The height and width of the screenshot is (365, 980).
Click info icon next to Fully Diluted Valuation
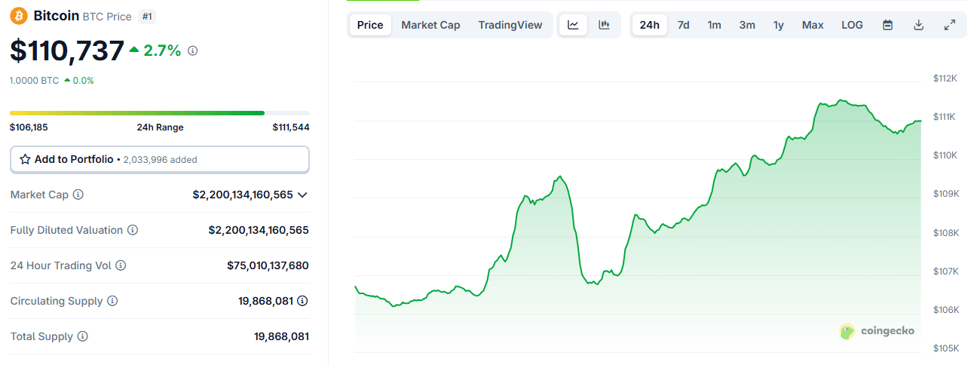coord(133,230)
